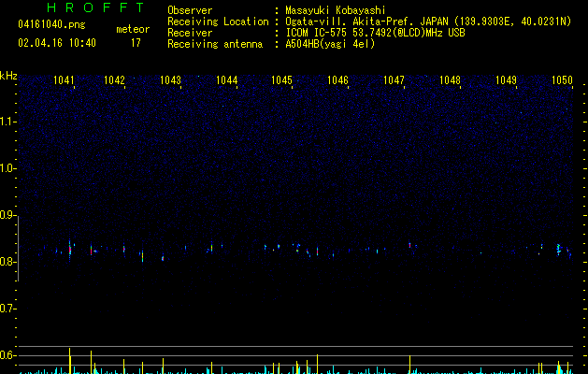The height and width of the screenshot is (374, 588).
Task: Click the 0.8 frequency axis label
Action: pos(7,262)
